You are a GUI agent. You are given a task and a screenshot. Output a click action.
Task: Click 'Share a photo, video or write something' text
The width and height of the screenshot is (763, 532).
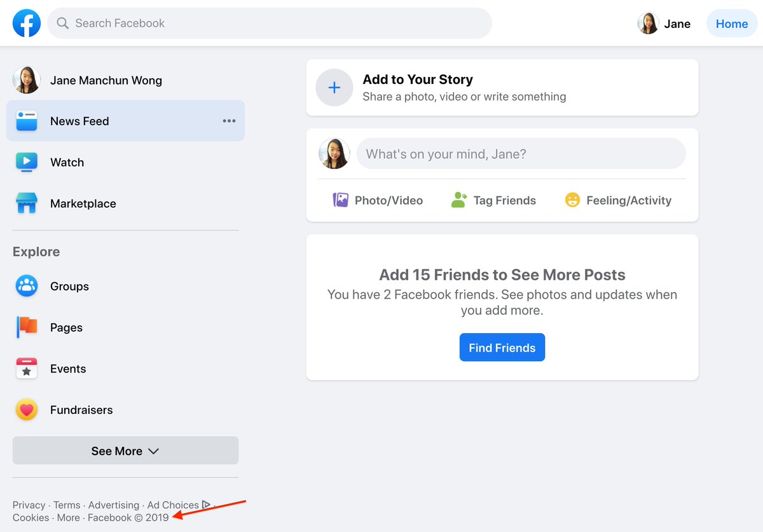click(464, 97)
